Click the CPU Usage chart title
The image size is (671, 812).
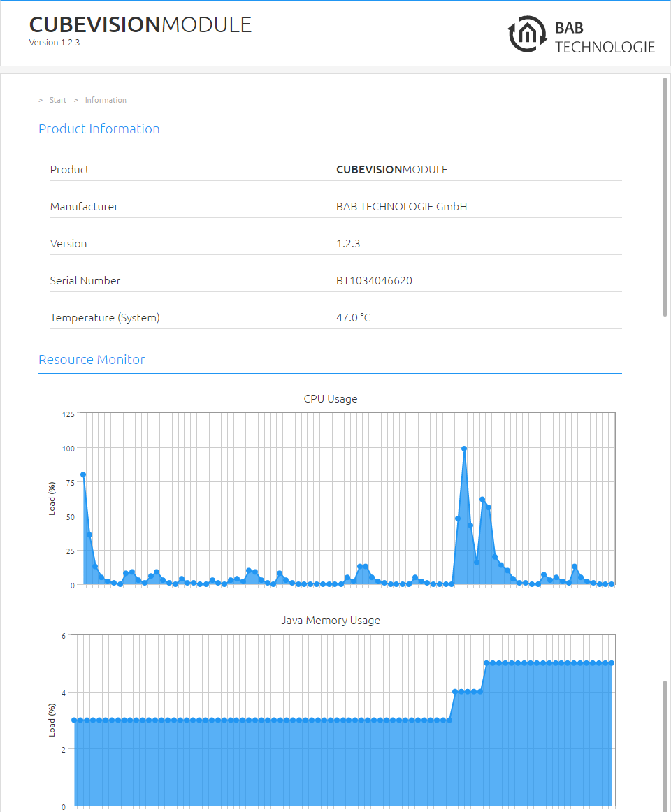pos(331,399)
